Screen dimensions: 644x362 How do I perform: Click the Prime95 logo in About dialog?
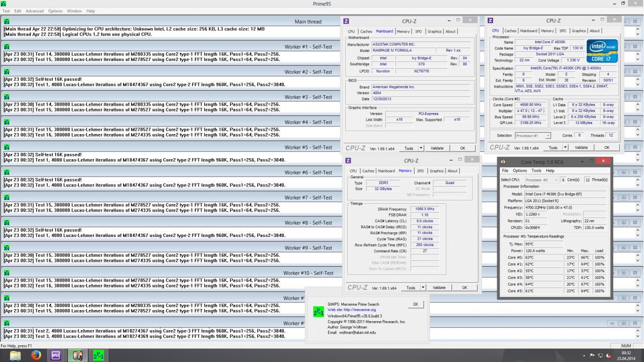(318, 312)
